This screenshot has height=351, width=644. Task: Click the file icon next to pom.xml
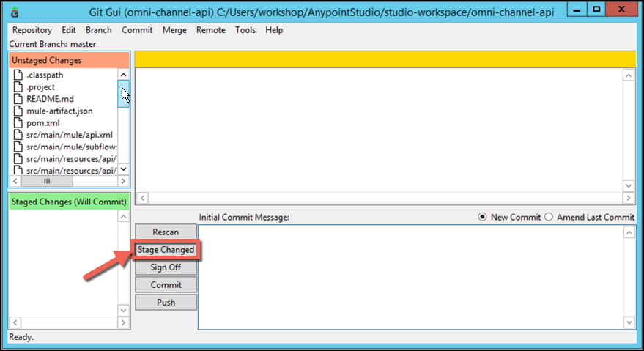tap(18, 122)
